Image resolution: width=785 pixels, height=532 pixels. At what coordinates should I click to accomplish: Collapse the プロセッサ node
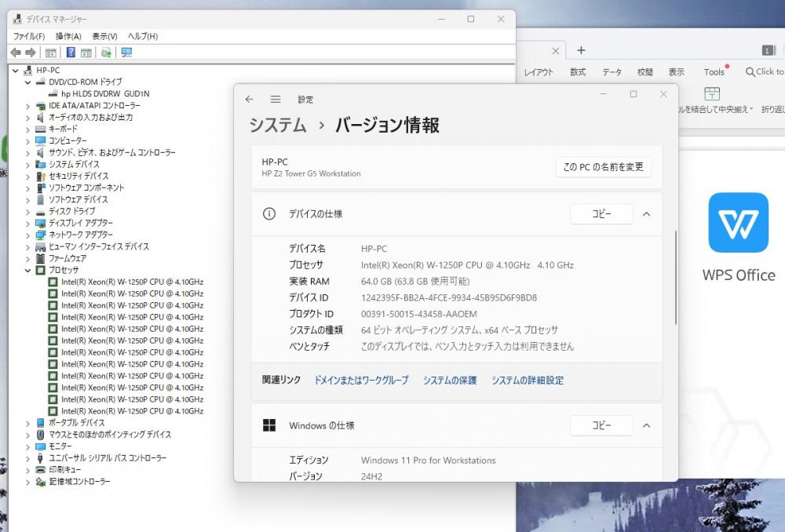tap(28, 270)
